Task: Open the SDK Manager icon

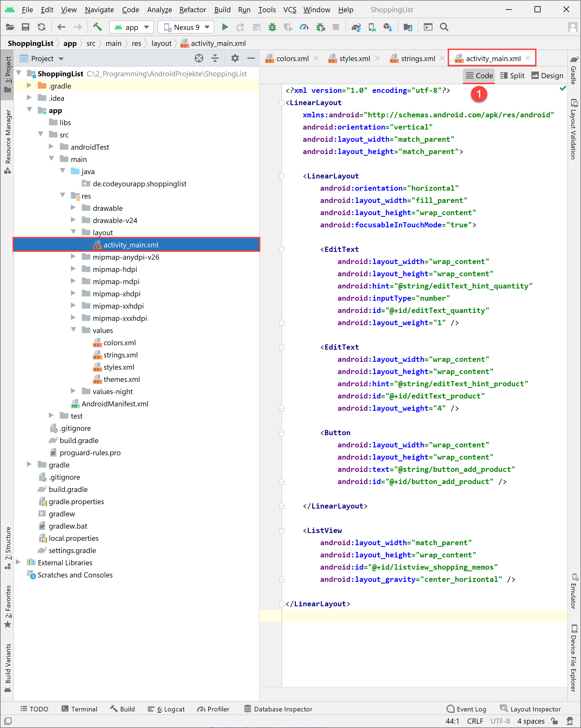Action: [388, 27]
